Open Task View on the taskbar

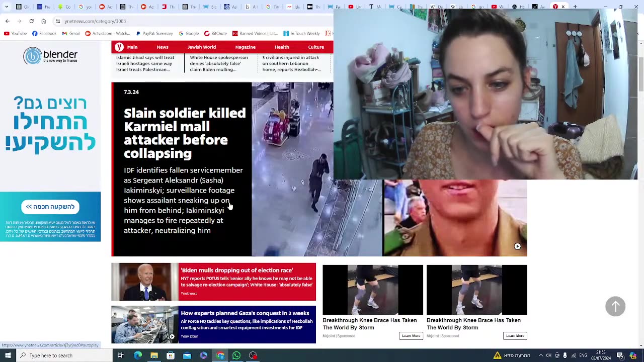coord(121,355)
